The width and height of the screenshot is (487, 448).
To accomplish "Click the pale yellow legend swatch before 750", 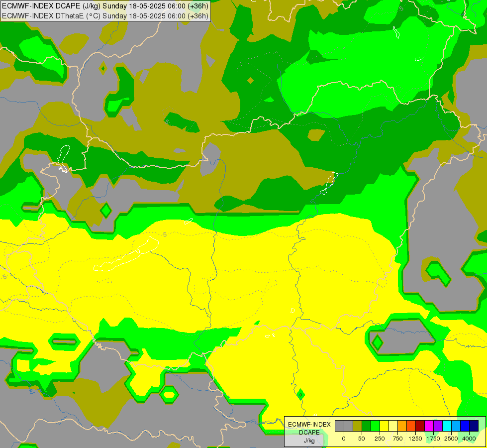I will click(393, 426).
